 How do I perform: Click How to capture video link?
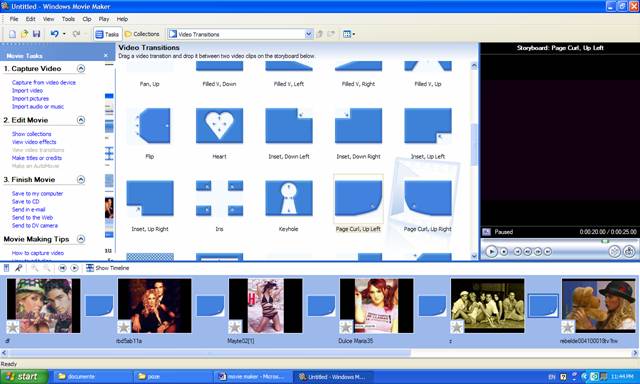38,253
